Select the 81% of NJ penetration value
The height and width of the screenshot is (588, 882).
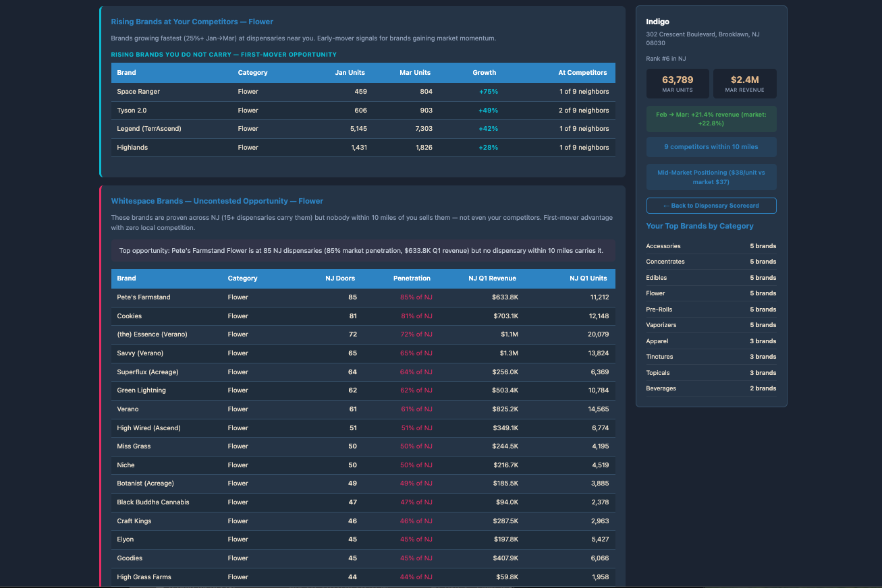(416, 316)
